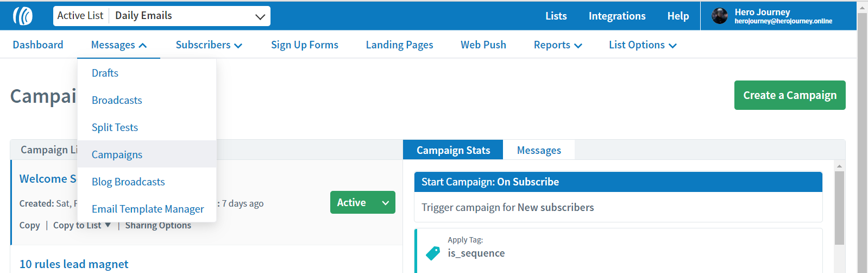Select the Campaign Stats tab
This screenshot has height=273, width=868.
click(453, 150)
